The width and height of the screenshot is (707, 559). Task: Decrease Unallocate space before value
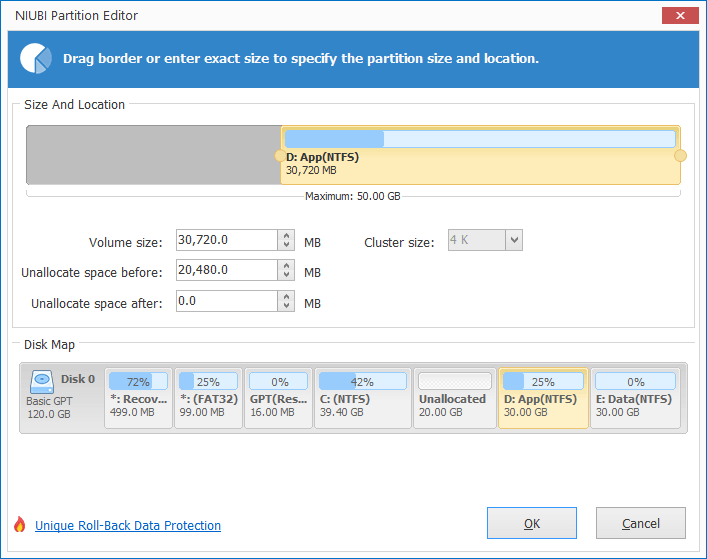click(286, 275)
